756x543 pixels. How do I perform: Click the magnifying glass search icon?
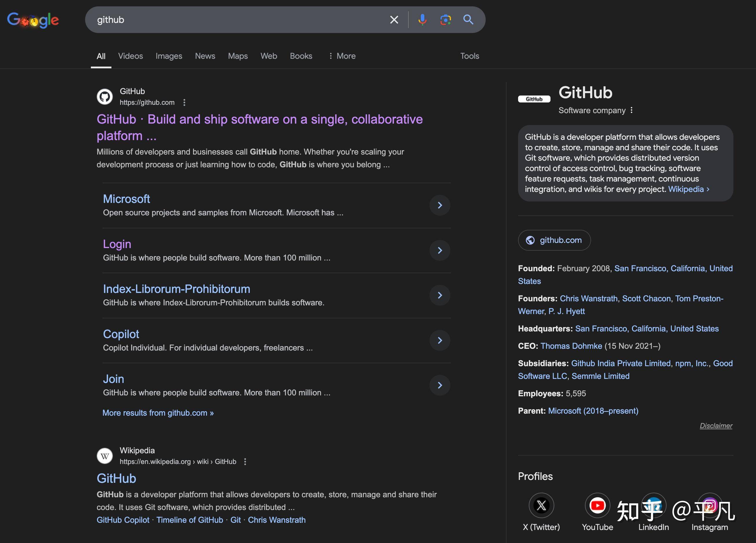[468, 20]
